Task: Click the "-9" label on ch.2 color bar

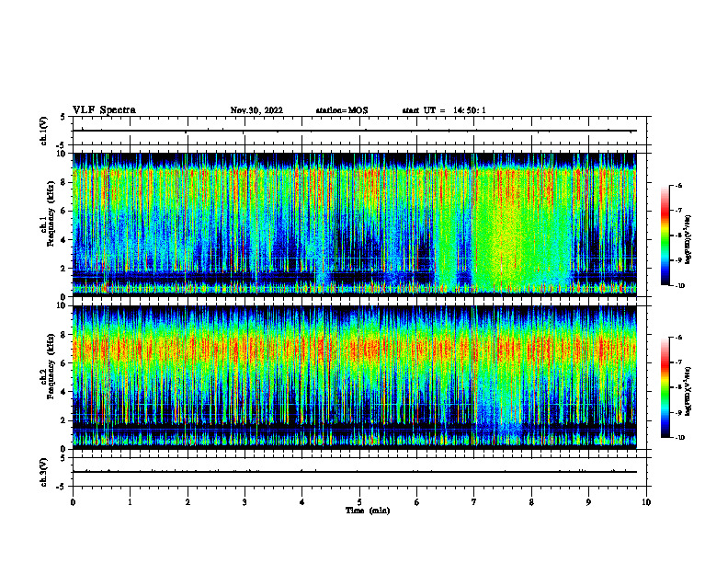Action: click(678, 412)
